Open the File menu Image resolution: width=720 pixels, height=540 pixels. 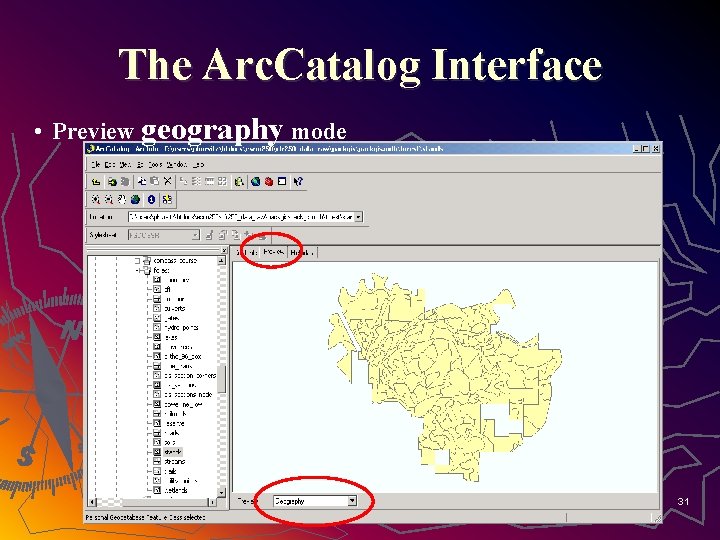click(96, 164)
